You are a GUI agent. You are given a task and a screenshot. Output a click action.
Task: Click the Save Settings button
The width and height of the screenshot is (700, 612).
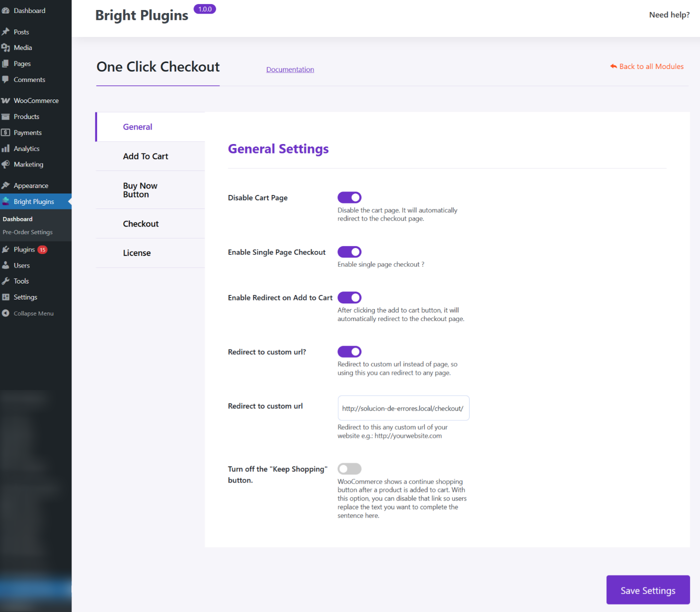point(648,590)
